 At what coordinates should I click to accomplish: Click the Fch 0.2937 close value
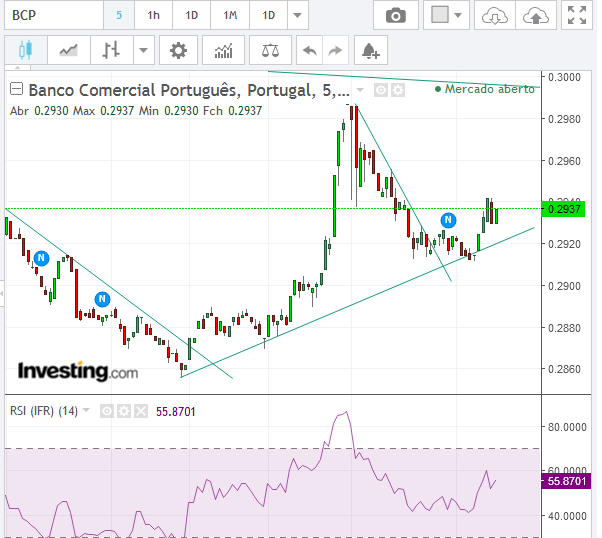233,111
